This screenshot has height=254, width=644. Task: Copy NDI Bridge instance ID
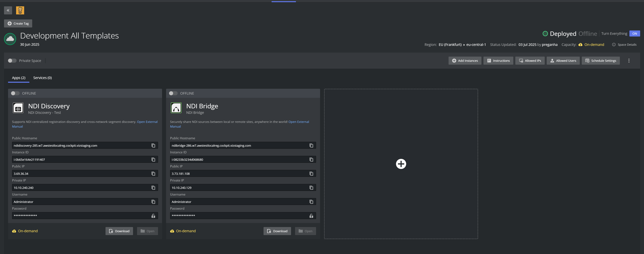pos(311,159)
